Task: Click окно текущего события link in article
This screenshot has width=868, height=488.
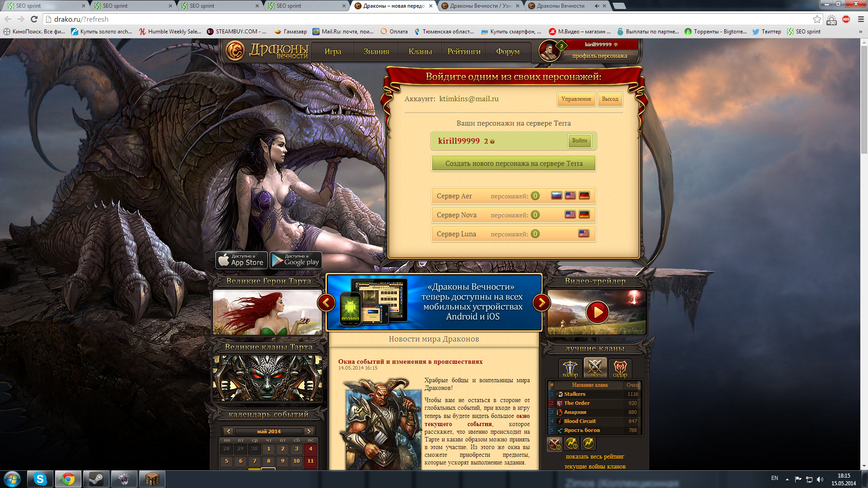Action: 477,420
